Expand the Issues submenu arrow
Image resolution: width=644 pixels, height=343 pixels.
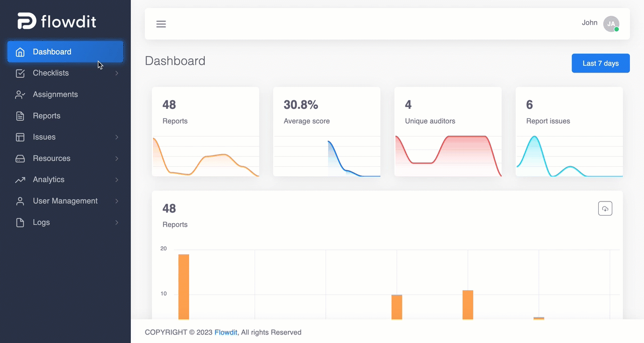point(117,137)
